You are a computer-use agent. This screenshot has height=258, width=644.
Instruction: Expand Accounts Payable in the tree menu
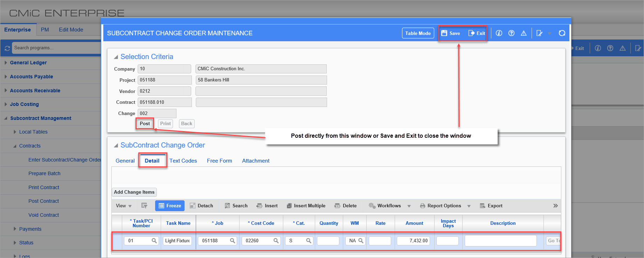point(6,77)
